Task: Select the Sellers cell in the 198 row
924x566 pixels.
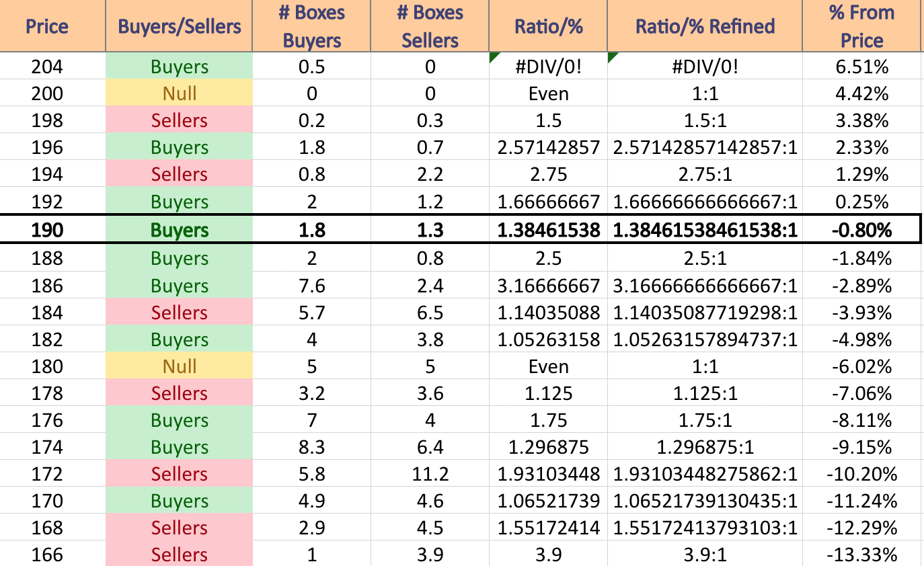Action: tap(179, 120)
